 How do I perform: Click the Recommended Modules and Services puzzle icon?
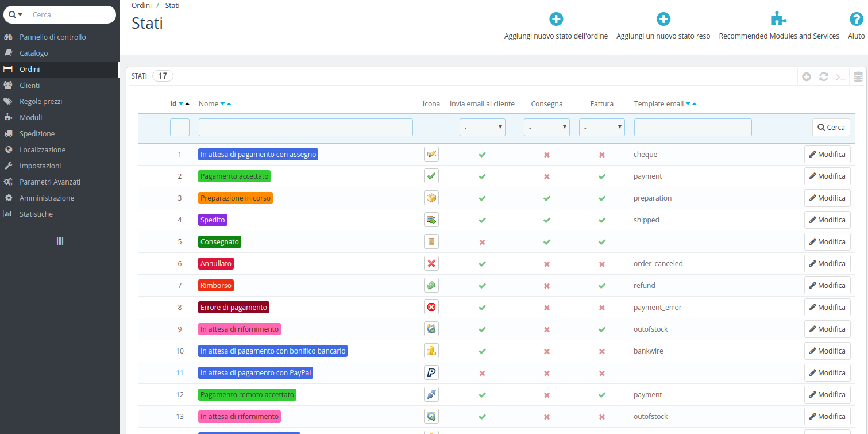point(778,19)
